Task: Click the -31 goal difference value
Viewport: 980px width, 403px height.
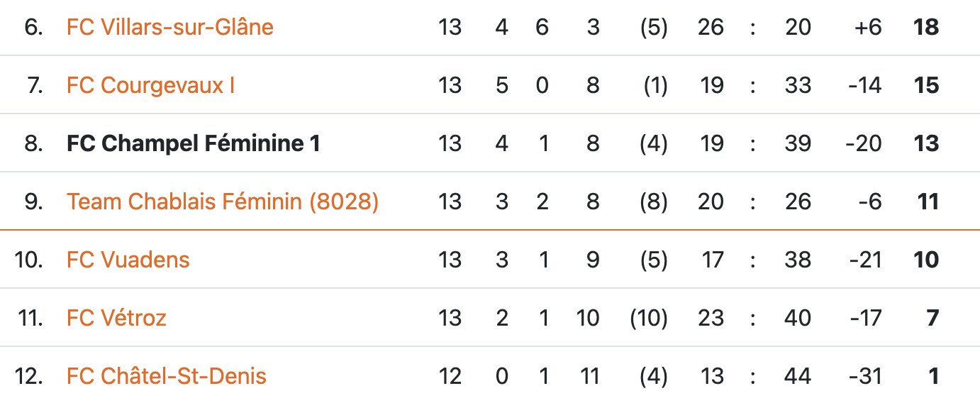Action: point(865,376)
